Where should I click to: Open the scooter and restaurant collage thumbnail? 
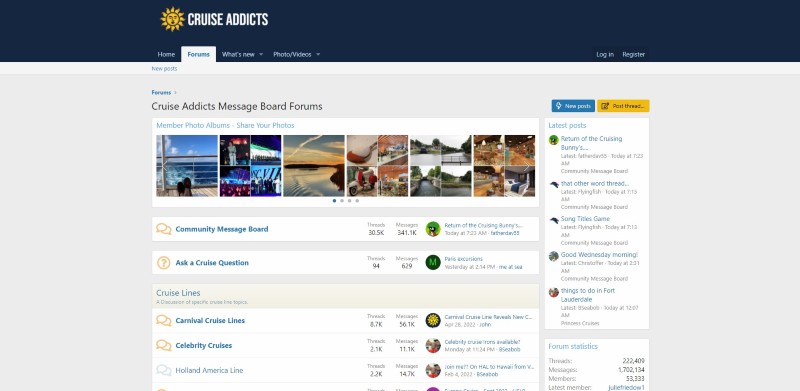pyautogui.click(x=377, y=166)
